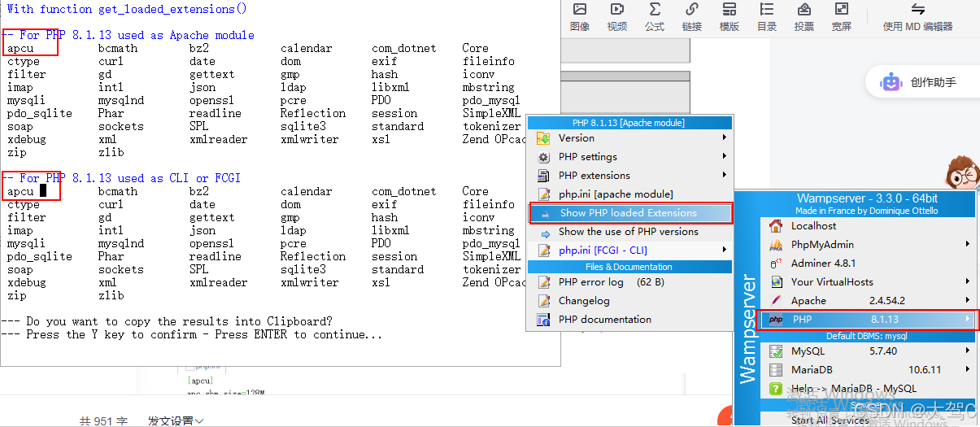Click the Adminer 4.8.1 icon
Screen dimensions: 980x427
pyautogui.click(x=776, y=264)
